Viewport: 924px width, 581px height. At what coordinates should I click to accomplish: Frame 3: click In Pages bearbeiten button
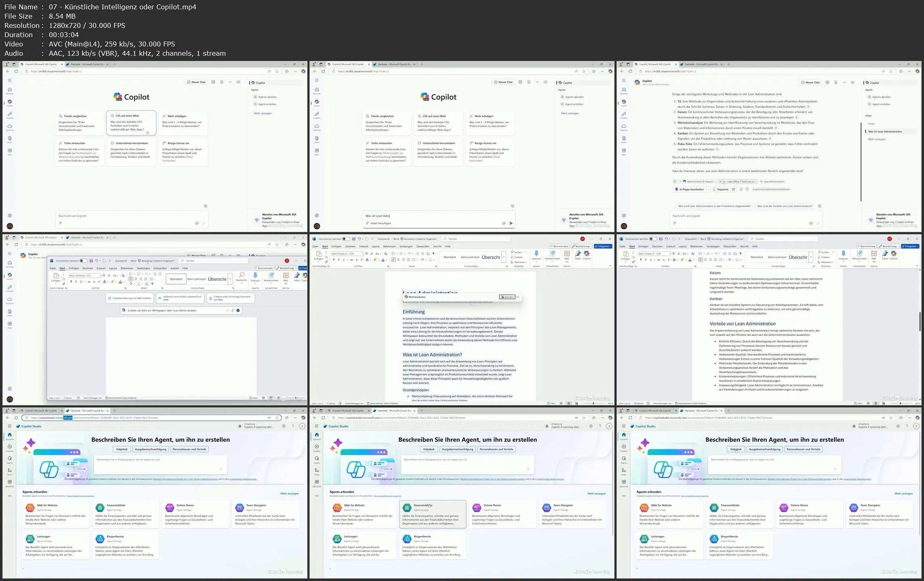click(x=689, y=189)
